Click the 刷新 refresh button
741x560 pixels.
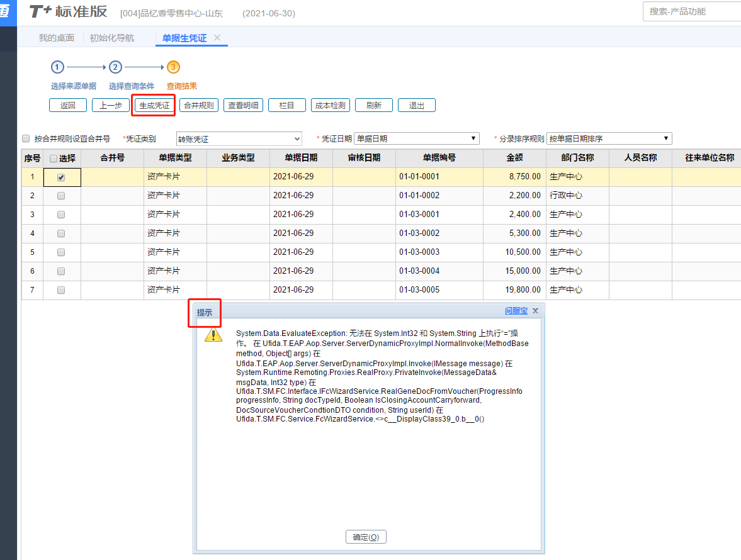point(374,105)
